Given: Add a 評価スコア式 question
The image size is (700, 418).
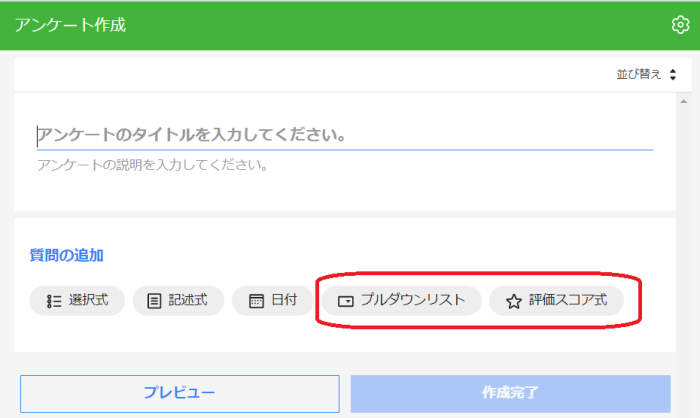Looking at the screenshot, I should coord(556,301).
